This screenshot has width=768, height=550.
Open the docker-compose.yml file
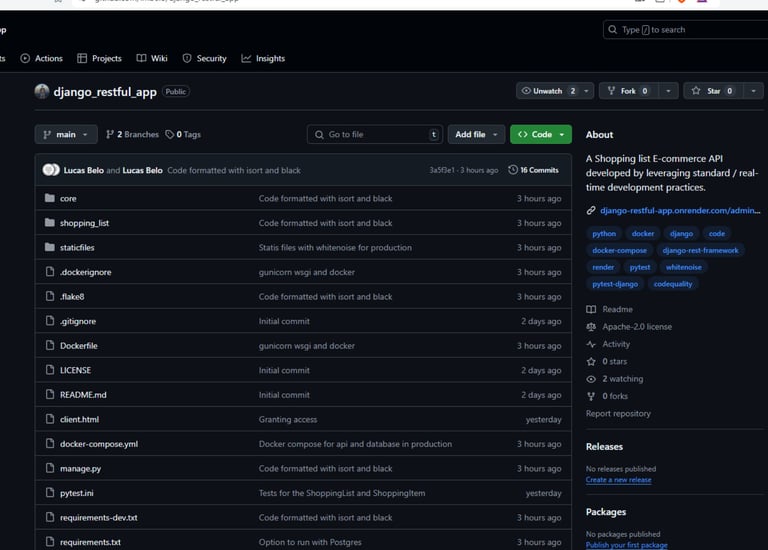(x=98, y=444)
